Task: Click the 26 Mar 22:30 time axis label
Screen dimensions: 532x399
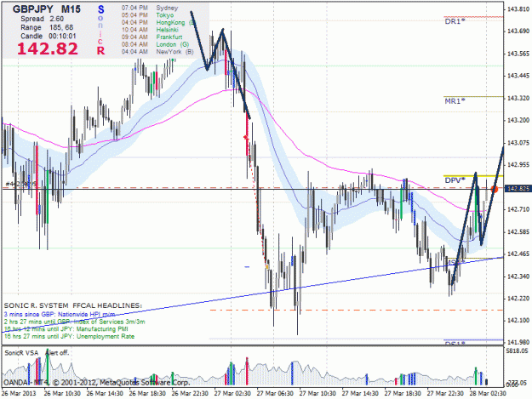Action: pos(190,394)
